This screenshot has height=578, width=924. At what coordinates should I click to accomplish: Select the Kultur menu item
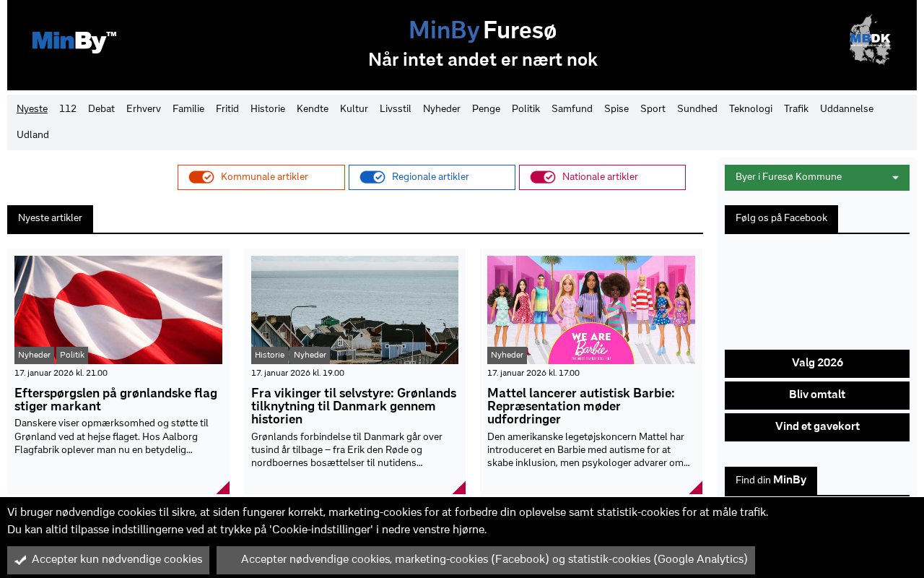pyautogui.click(x=354, y=109)
